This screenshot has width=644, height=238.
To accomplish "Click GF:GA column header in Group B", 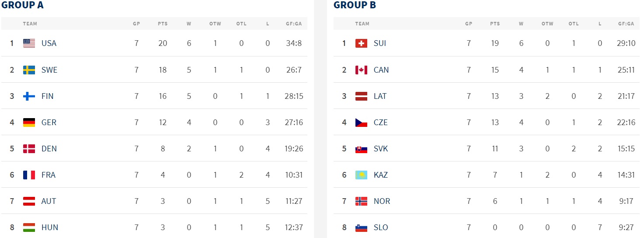I will (626, 24).
